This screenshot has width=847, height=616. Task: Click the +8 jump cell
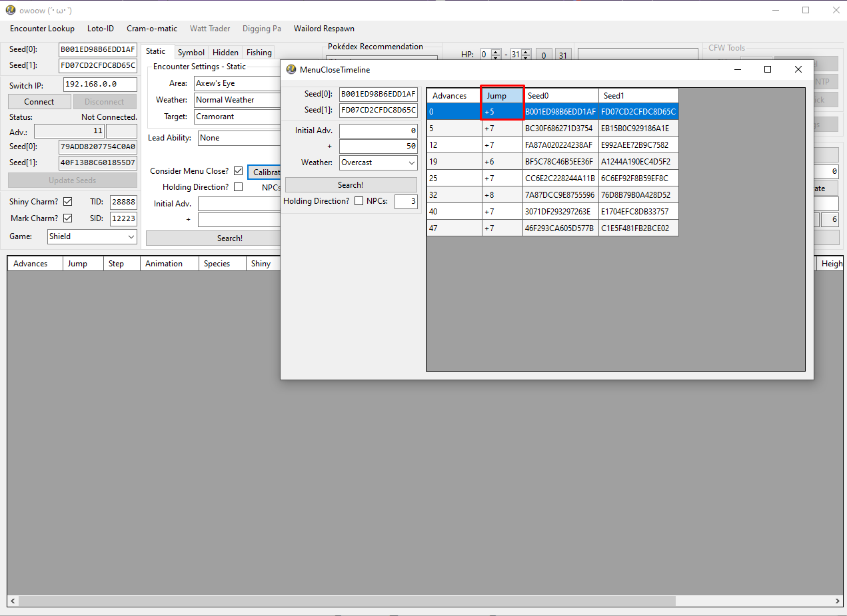(502, 194)
